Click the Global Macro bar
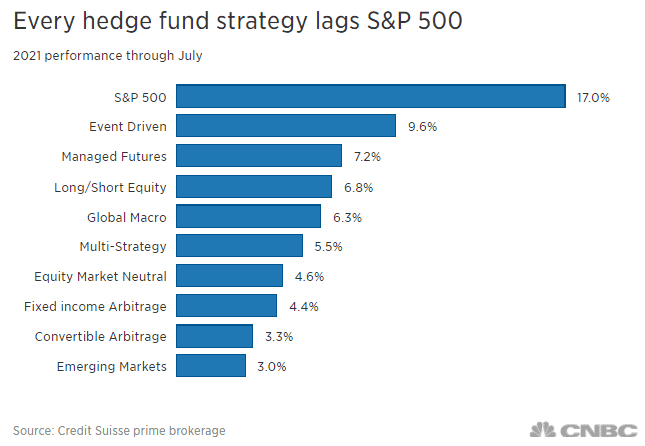Image resolution: width=645 pixels, height=446 pixels. coord(249,216)
